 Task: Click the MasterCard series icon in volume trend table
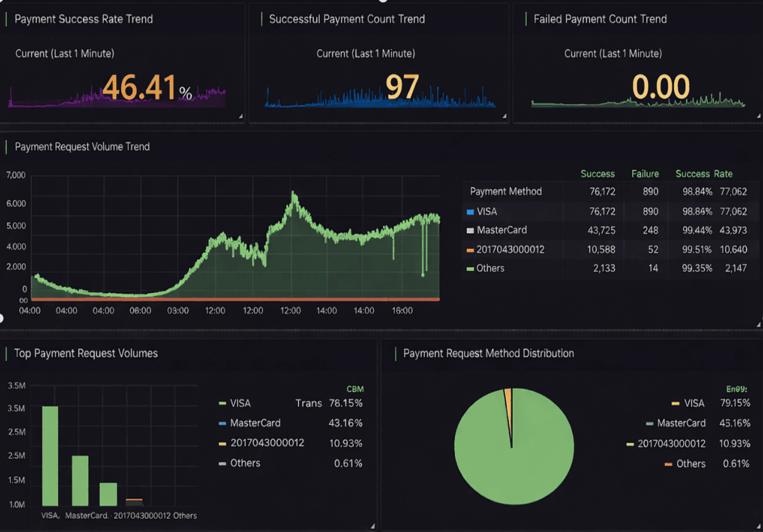(470, 230)
